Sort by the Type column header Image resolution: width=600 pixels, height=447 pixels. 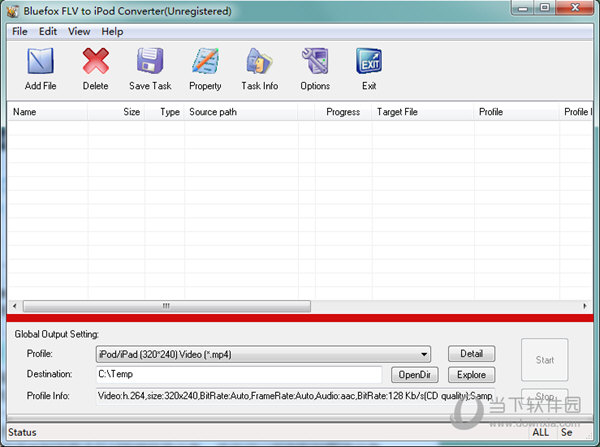pyautogui.click(x=165, y=112)
